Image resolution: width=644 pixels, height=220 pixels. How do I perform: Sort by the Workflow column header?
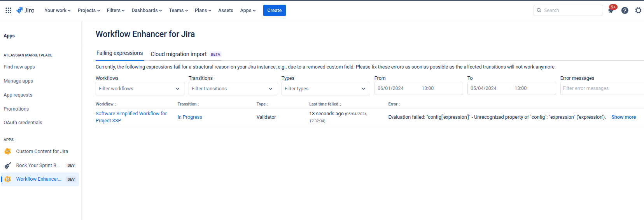pos(106,104)
